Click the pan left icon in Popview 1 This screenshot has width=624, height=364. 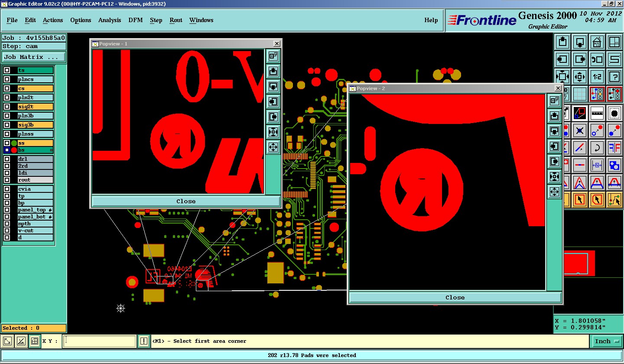pyautogui.click(x=273, y=101)
